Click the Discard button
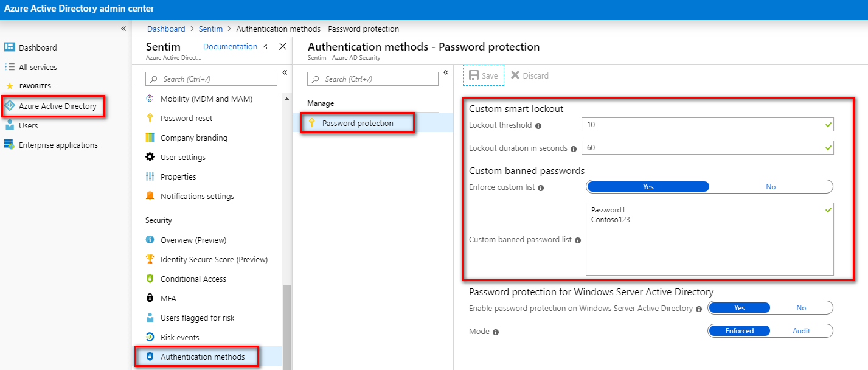 (530, 75)
